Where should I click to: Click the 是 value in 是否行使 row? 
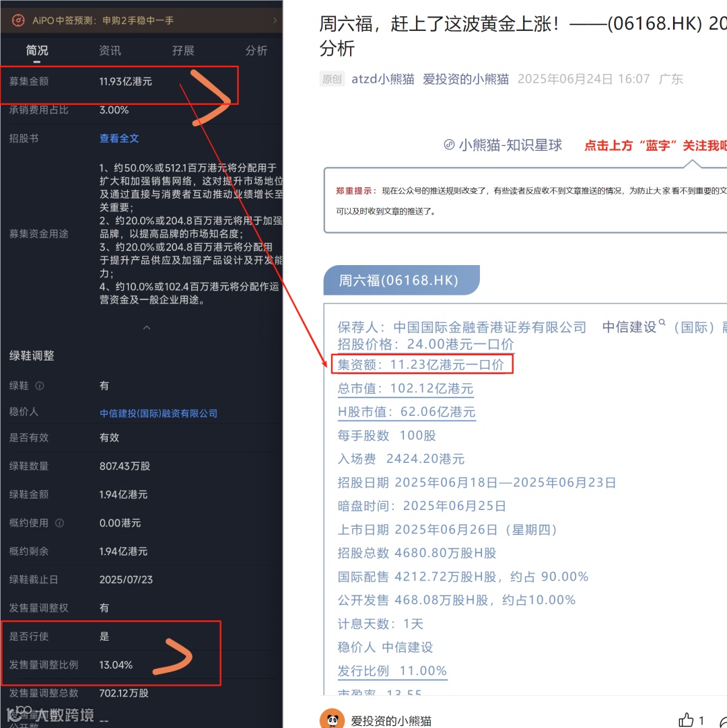104,636
